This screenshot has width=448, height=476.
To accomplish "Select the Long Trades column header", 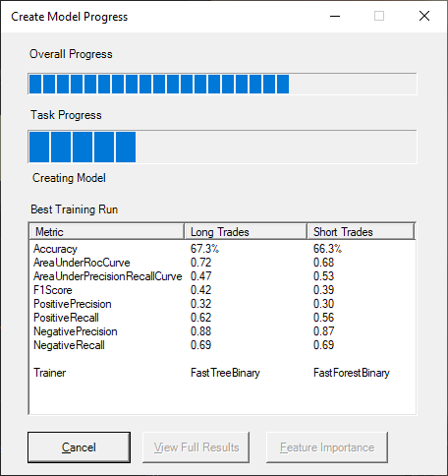I will pos(246,232).
